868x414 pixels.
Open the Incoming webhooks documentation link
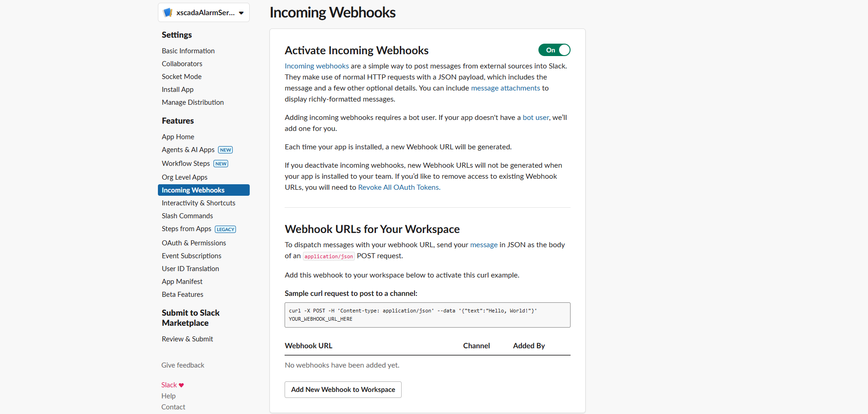pos(317,66)
